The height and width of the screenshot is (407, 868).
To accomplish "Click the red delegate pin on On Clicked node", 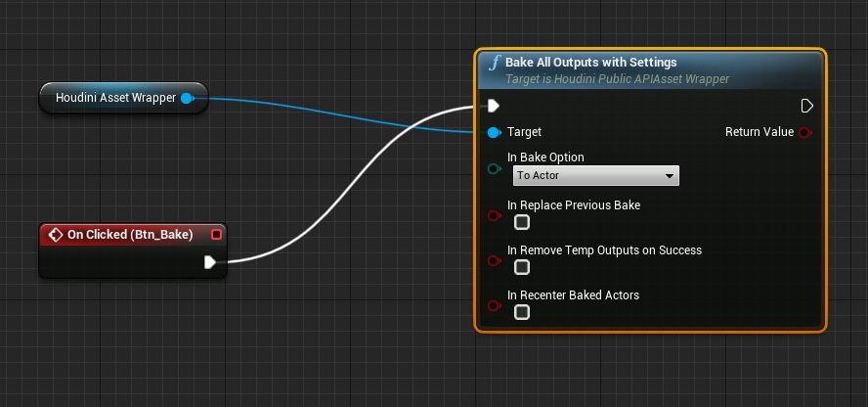I will (216, 235).
